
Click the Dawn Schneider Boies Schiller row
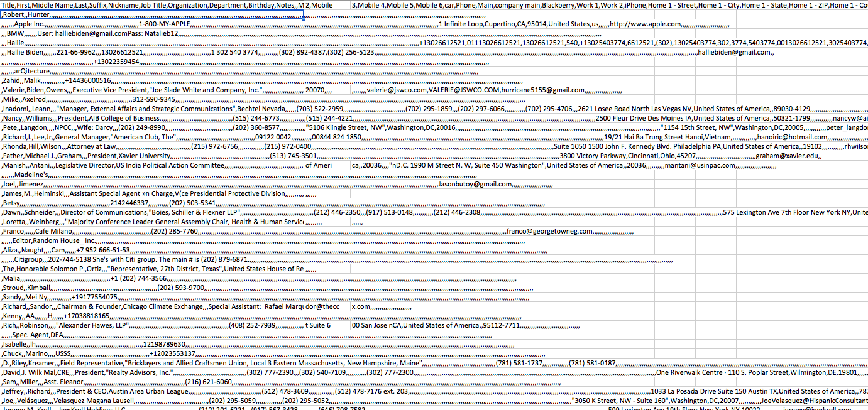434,213
